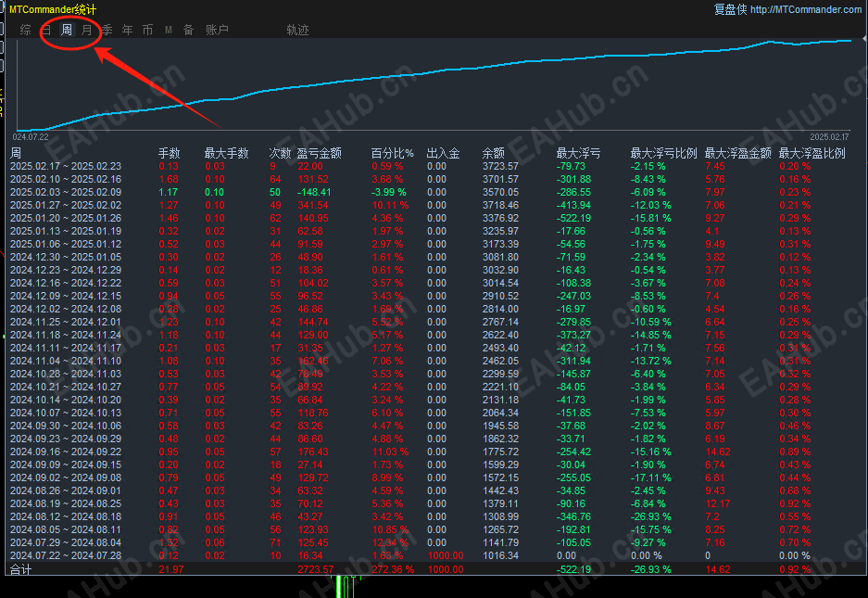The image size is (868, 598).
Task: Open the 月 monthly tab
Action: 87,30
